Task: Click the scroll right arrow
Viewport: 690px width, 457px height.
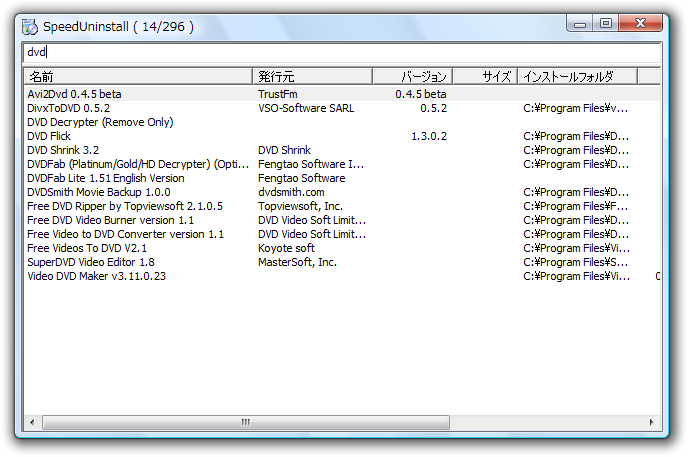Action: pyautogui.click(x=652, y=423)
